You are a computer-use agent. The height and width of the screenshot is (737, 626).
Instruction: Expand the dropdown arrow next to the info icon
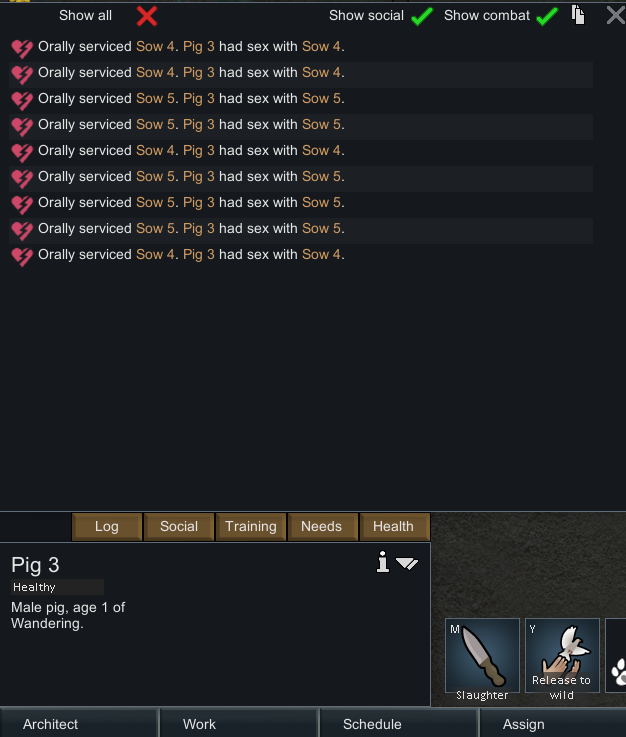407,563
